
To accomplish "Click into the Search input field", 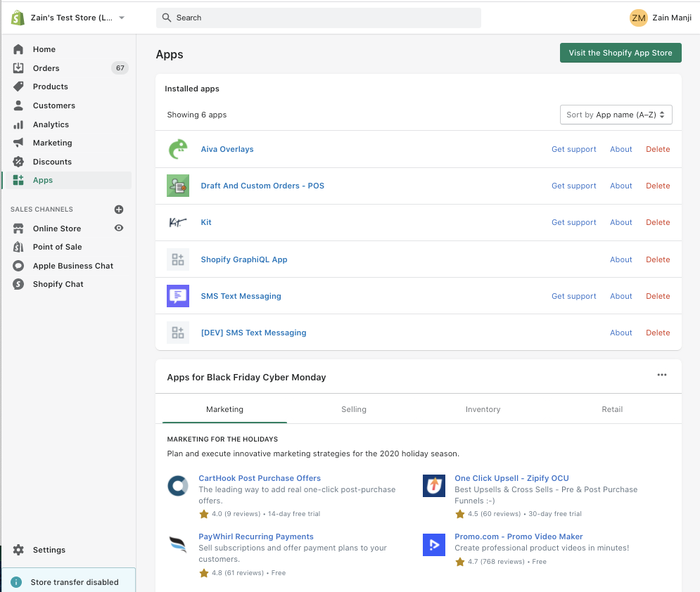I will point(318,18).
